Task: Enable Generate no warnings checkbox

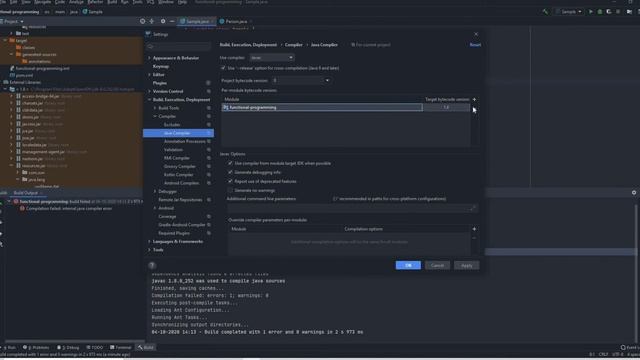Action: point(230,190)
